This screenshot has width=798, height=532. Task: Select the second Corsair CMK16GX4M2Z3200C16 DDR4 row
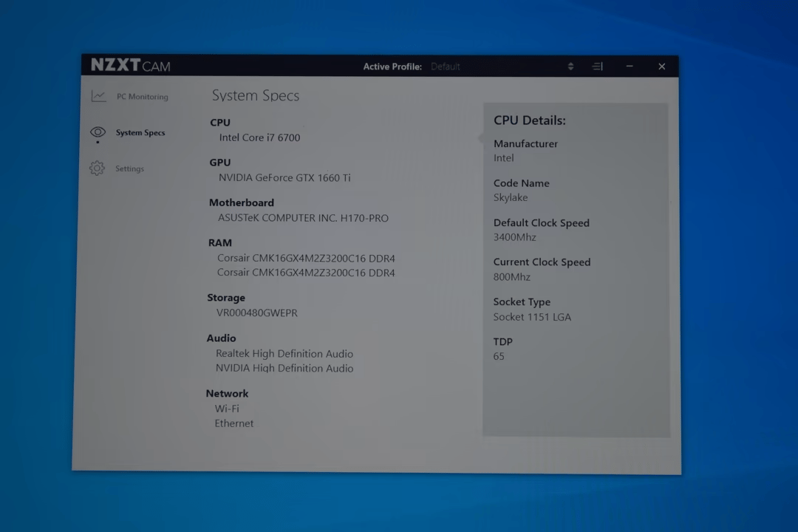pyautogui.click(x=306, y=273)
